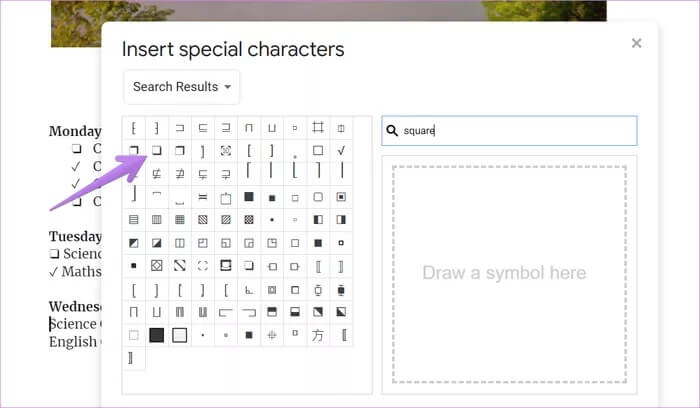Click the 'Monday' heading in the document
This screenshot has height=408, width=700.
coord(75,131)
